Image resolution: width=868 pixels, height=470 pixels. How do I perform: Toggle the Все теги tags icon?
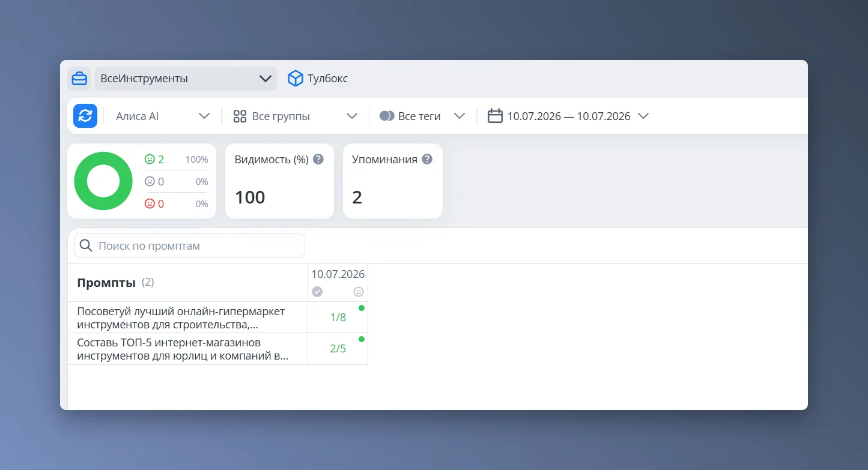pyautogui.click(x=387, y=116)
